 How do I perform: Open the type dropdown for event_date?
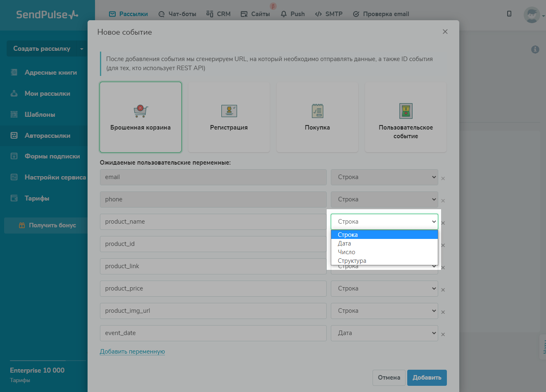(385, 333)
